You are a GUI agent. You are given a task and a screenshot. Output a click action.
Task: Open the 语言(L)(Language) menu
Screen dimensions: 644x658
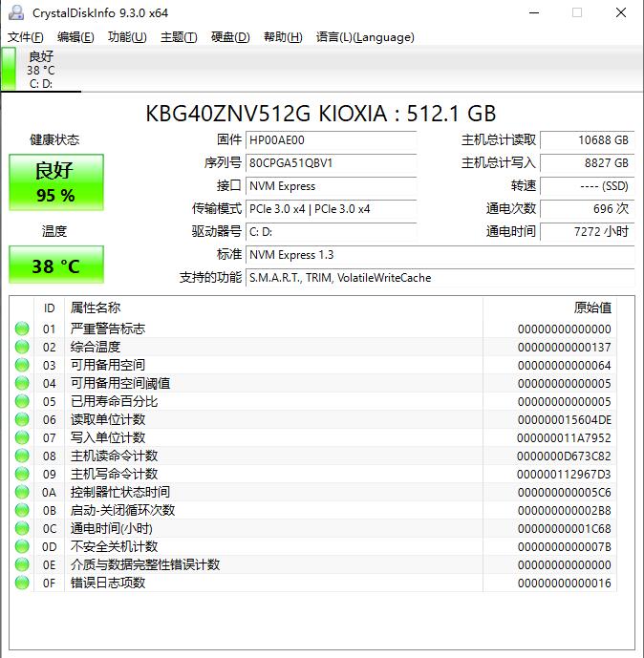point(365,37)
